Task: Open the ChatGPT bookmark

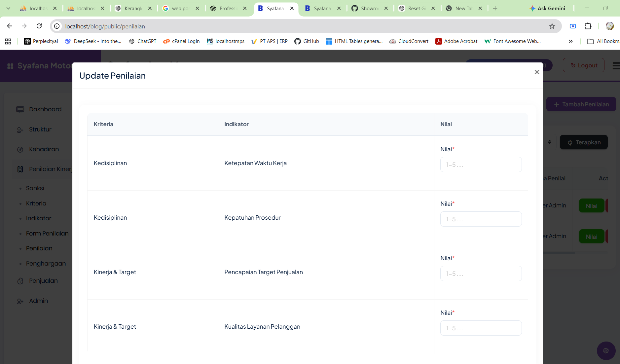Action: pos(143,41)
